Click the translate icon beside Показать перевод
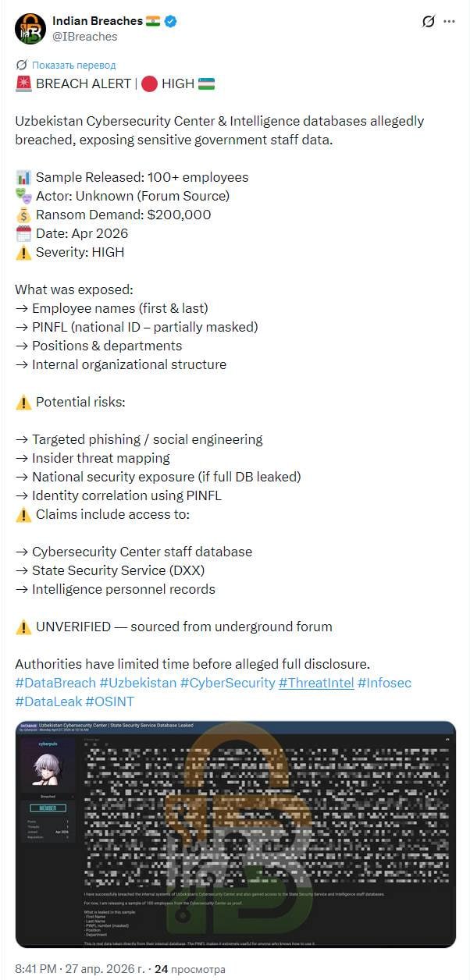 [21, 65]
